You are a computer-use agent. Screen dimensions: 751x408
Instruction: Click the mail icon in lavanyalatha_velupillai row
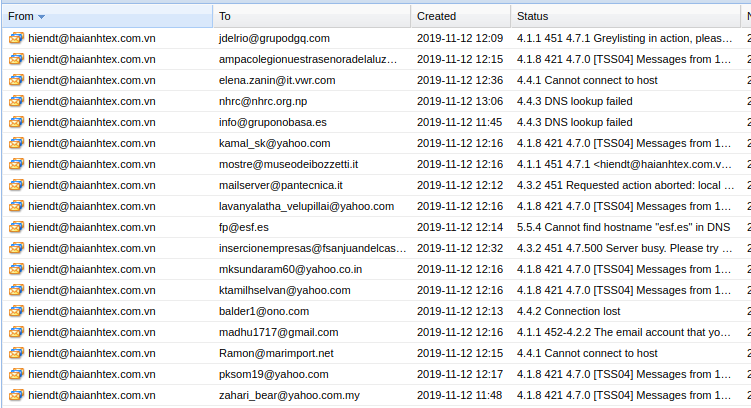(x=16, y=206)
